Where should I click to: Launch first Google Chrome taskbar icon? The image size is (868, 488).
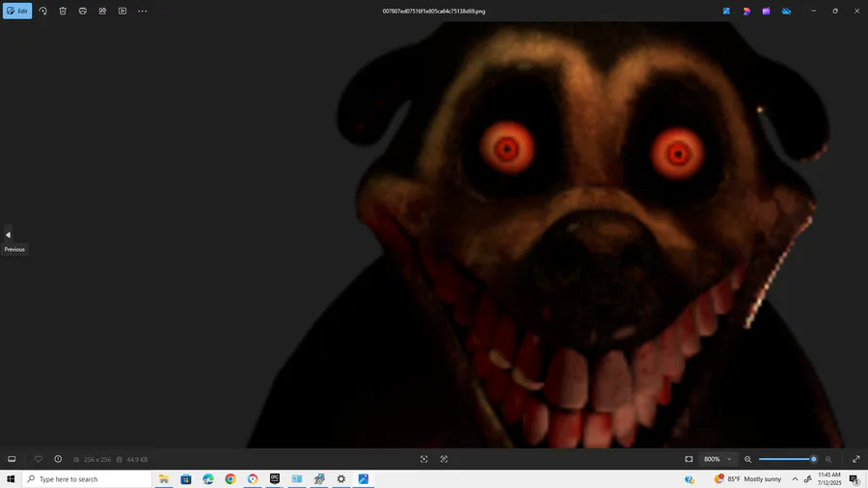(x=231, y=479)
